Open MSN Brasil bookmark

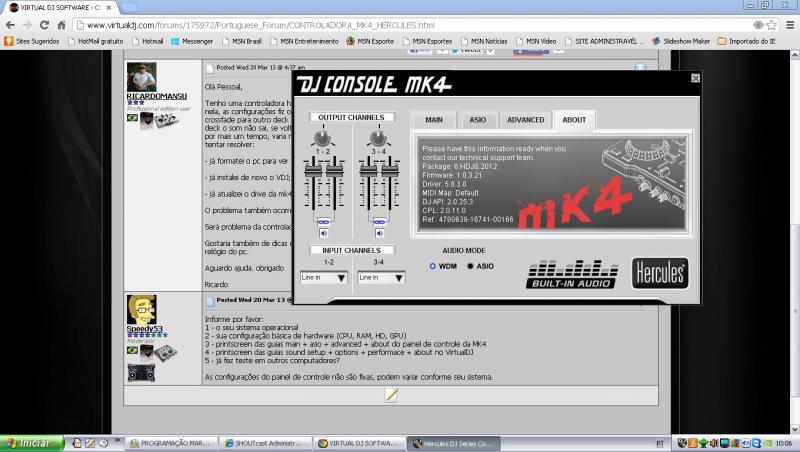[241, 41]
